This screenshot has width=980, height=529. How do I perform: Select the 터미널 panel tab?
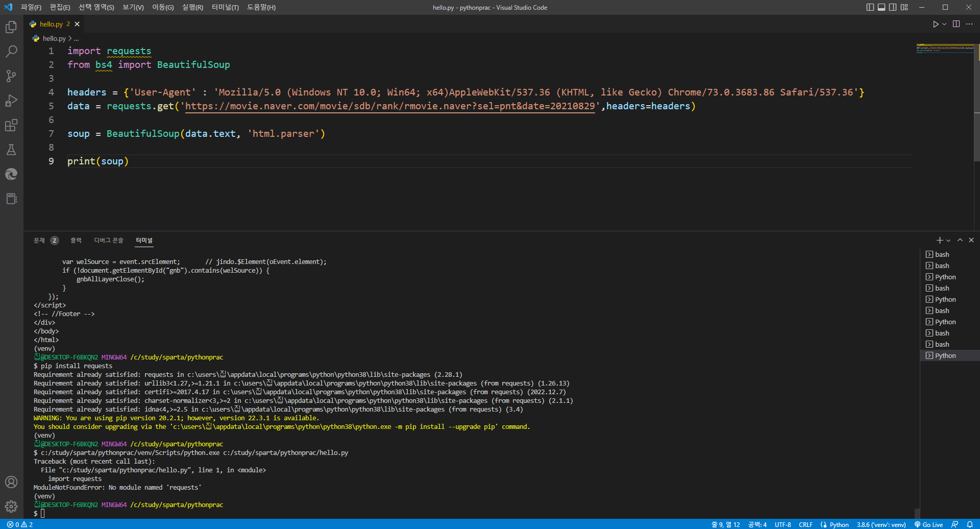tap(144, 240)
